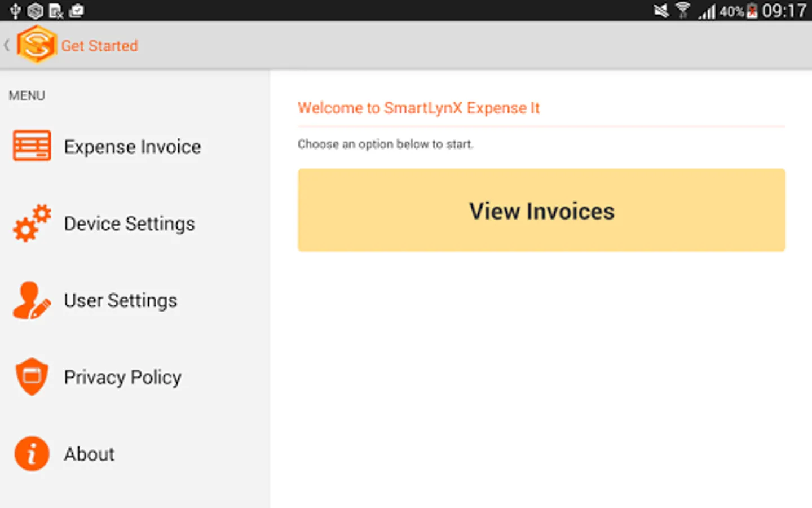The image size is (812, 508).
Task: Tap the hexagon notification icon
Action: [x=36, y=11]
